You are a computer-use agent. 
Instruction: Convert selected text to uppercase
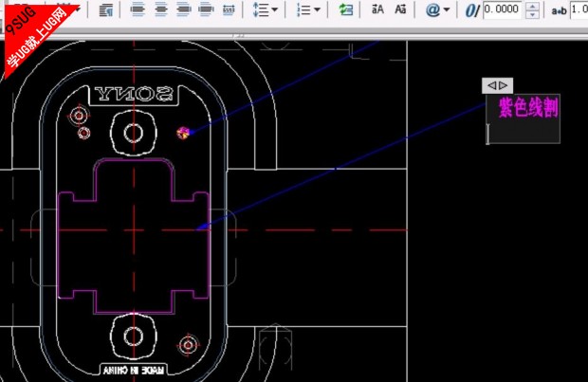[377, 9]
